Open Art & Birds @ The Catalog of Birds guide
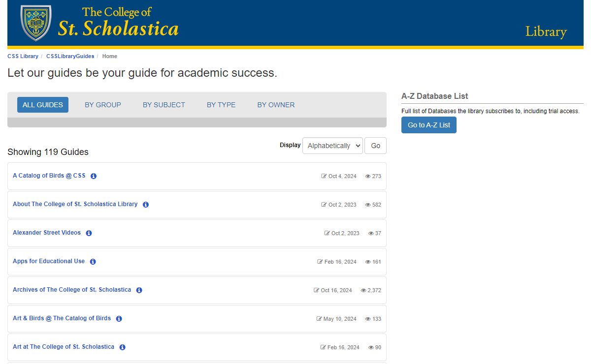Image resolution: width=591 pixels, height=364 pixels. 62,318
